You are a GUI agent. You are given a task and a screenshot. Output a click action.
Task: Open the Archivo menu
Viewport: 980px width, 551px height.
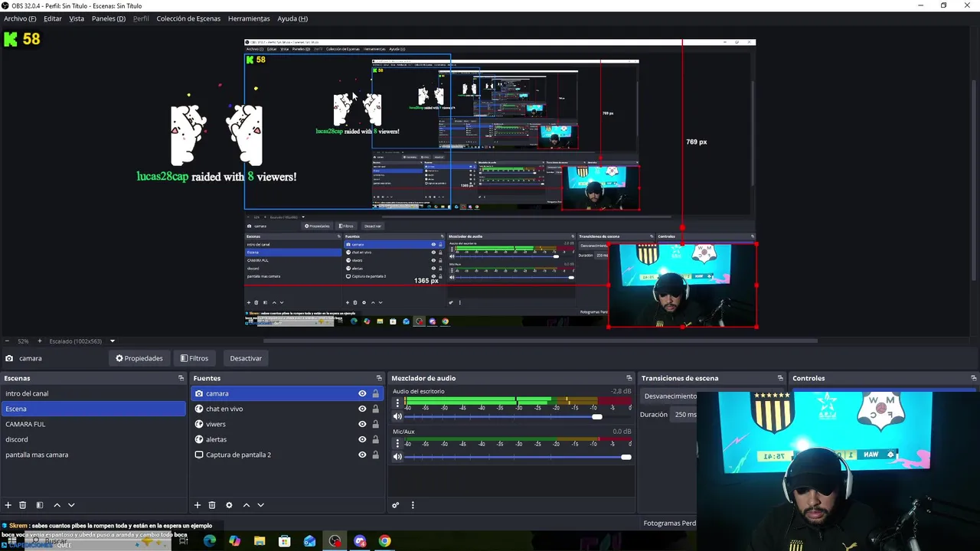[x=20, y=18]
